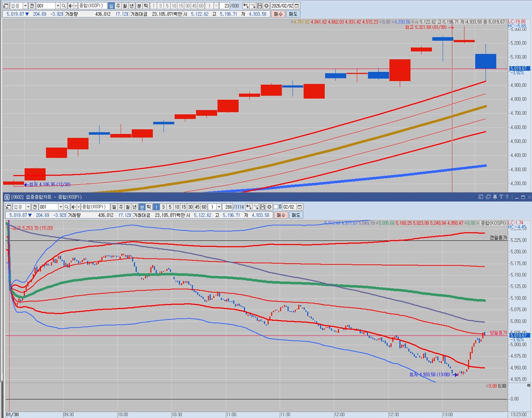Expand 업종 dropdown in top toolbar
This screenshot has width=532, height=418.
25,6
